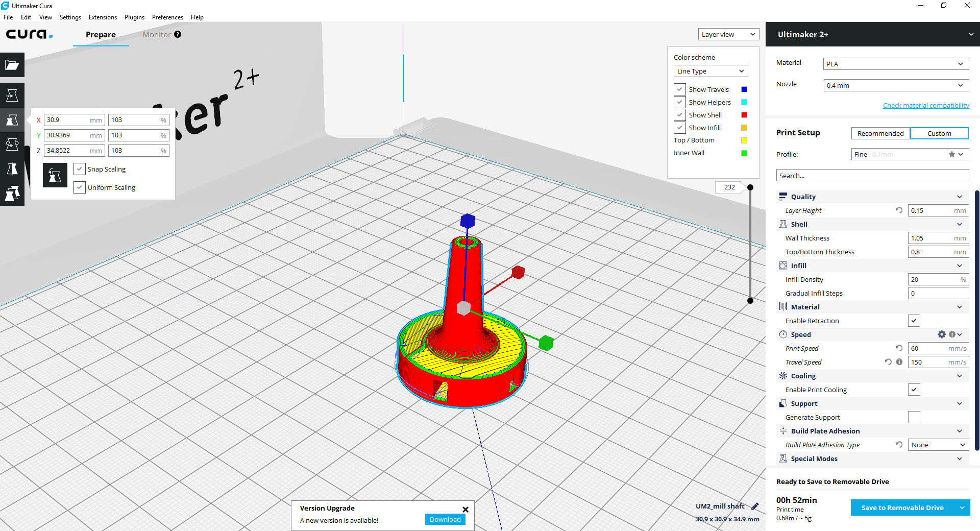The width and height of the screenshot is (980, 531).
Task: Toggle the Uniform Scaling checkbox
Action: pos(79,187)
